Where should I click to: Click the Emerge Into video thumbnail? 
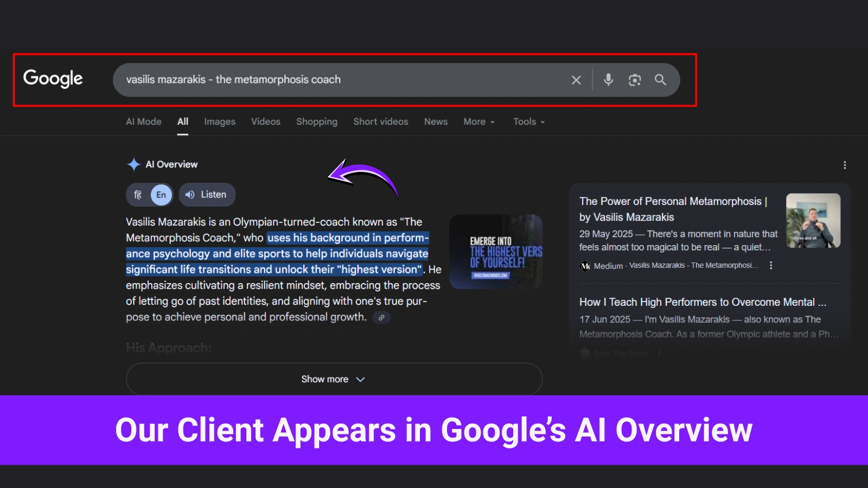coord(495,251)
